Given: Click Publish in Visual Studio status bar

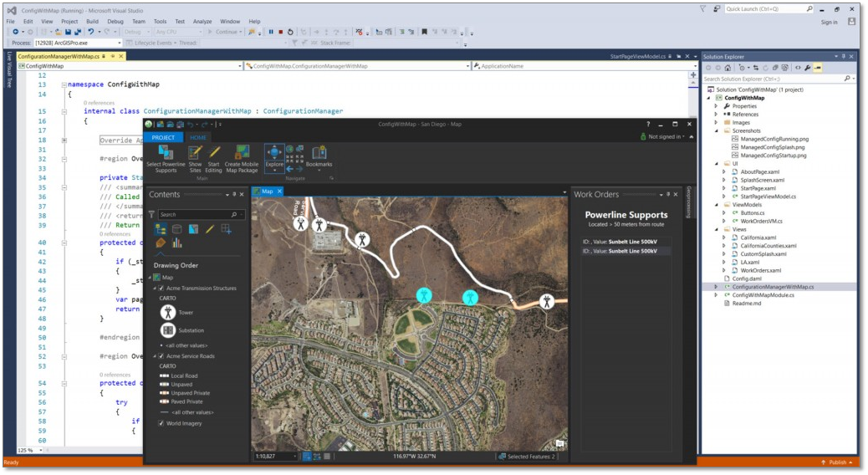Looking at the screenshot, I should 836,462.
